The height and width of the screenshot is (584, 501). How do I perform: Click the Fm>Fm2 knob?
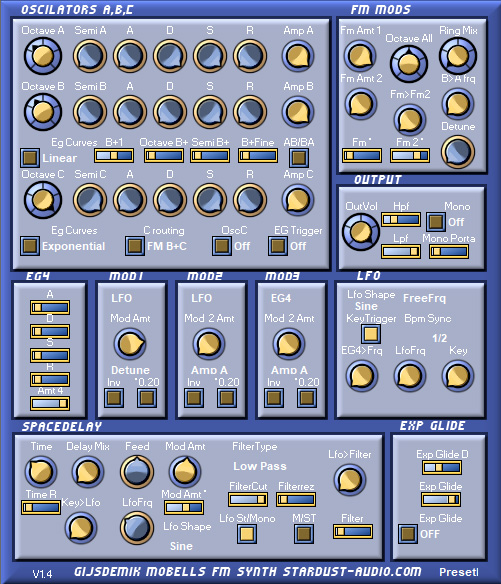click(x=410, y=120)
